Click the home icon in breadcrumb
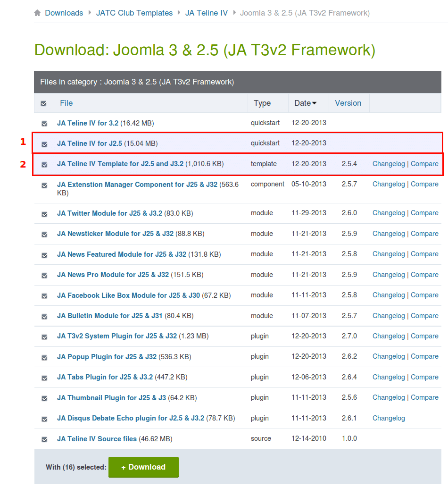Screen dimensions: 448x488 [37, 13]
